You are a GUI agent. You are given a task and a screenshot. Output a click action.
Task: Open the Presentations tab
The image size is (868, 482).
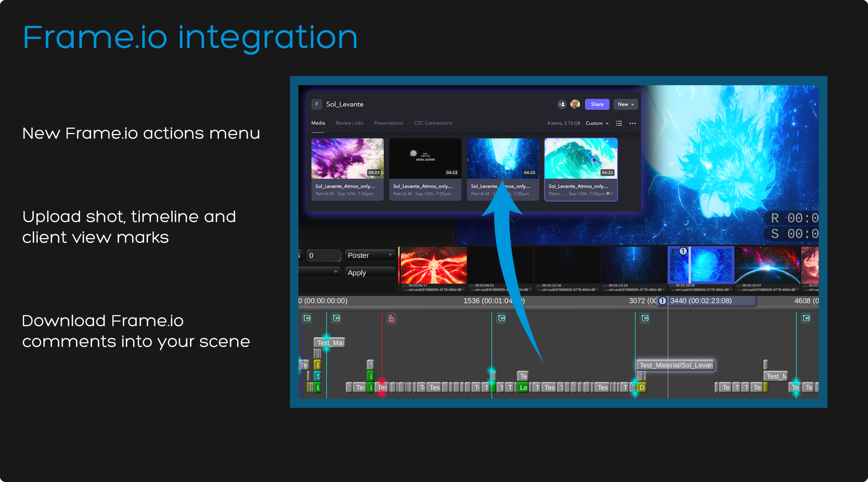389,123
